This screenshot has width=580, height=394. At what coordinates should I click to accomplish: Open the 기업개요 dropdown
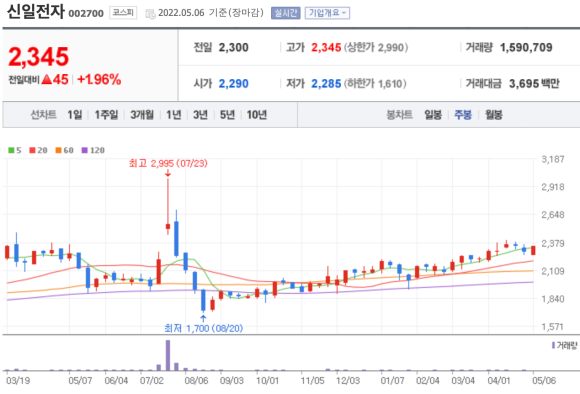[x=327, y=13]
